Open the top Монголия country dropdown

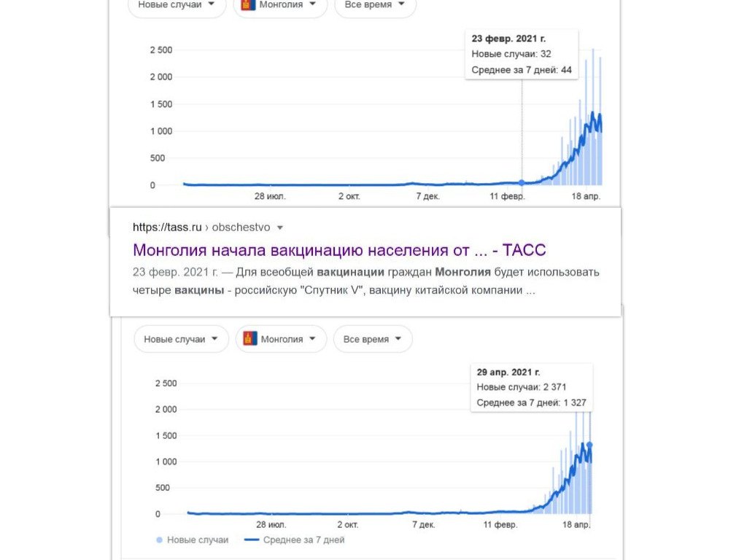click(x=281, y=5)
